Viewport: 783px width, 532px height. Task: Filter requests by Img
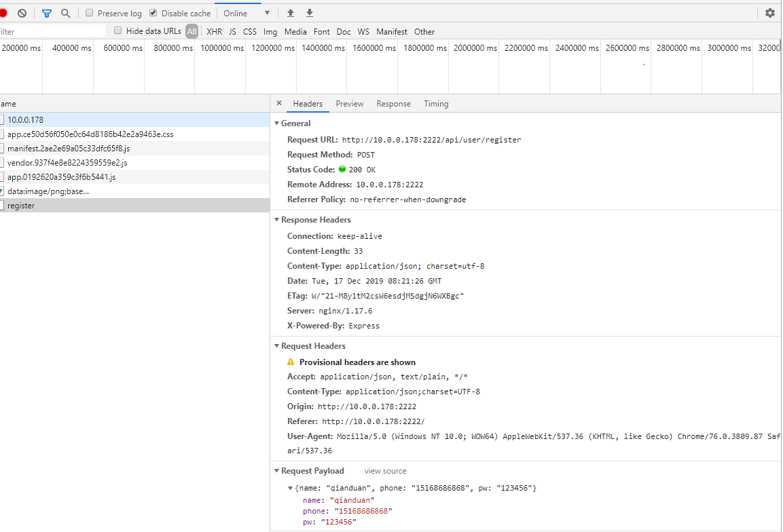click(x=270, y=31)
